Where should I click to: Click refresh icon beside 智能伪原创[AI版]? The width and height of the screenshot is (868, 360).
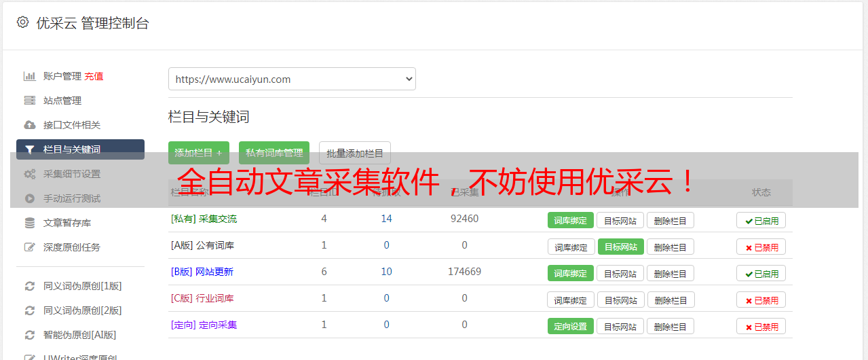pos(29,335)
